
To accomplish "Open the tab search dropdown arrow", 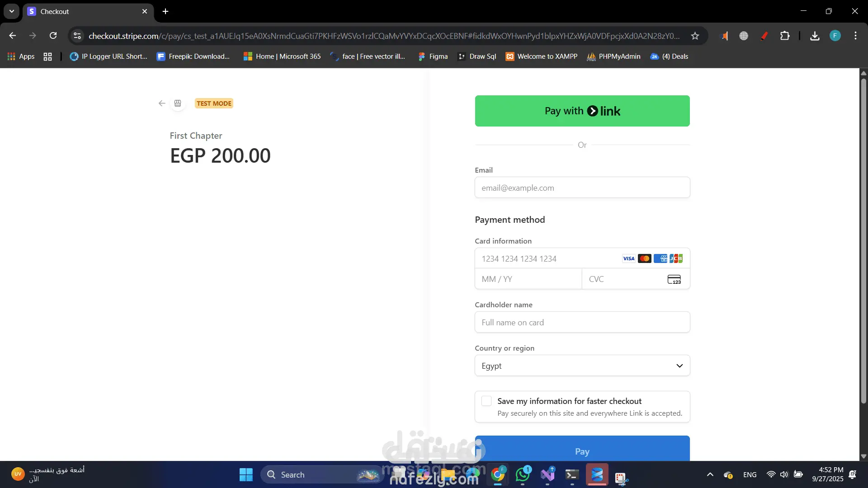I will [x=12, y=11].
